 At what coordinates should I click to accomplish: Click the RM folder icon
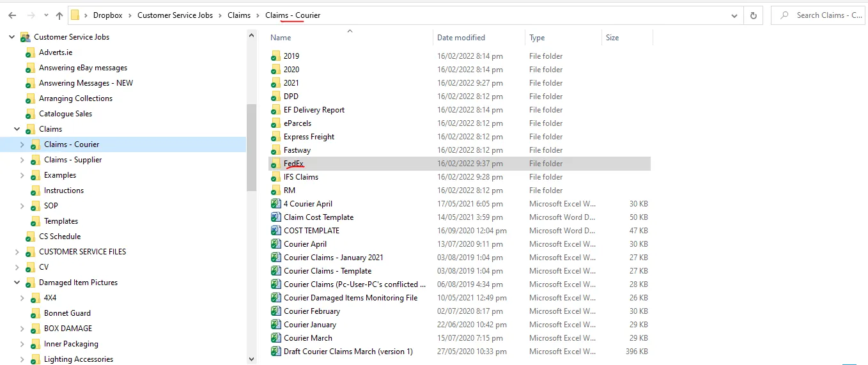[275, 190]
